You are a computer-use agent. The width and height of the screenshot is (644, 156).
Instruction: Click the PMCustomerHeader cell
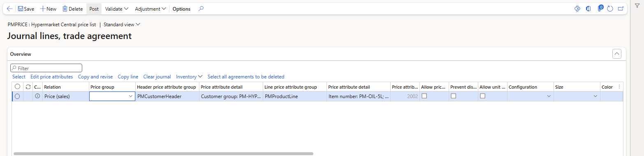(x=167, y=96)
